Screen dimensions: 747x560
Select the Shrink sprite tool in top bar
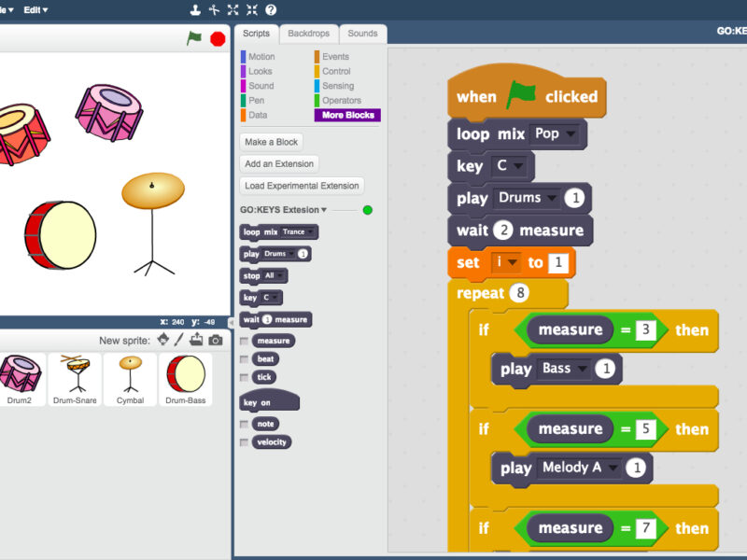[x=252, y=10]
